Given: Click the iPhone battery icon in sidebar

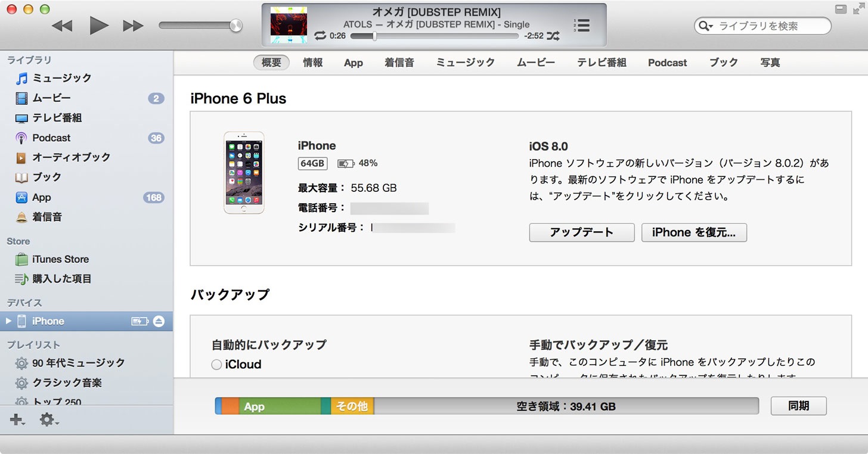Looking at the screenshot, I should [139, 321].
